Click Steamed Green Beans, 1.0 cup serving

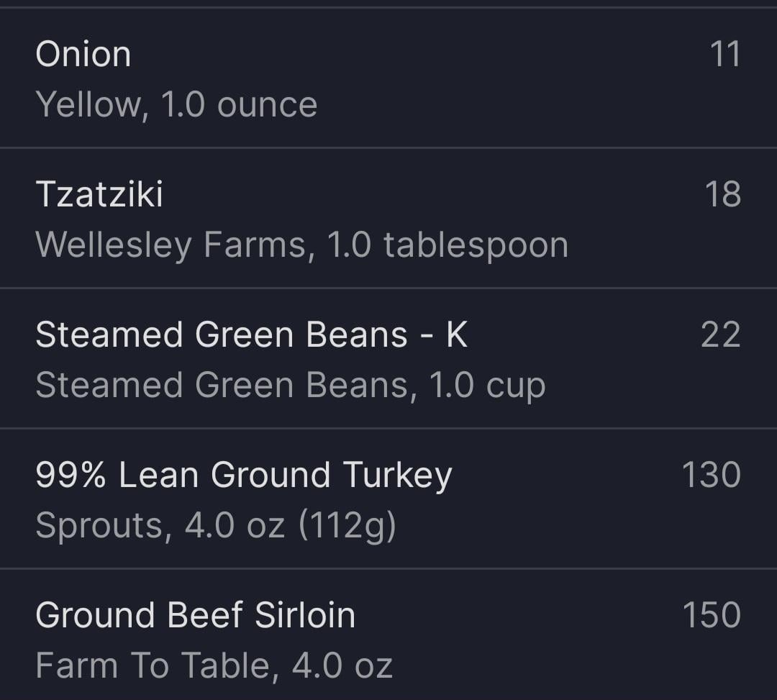click(x=290, y=386)
